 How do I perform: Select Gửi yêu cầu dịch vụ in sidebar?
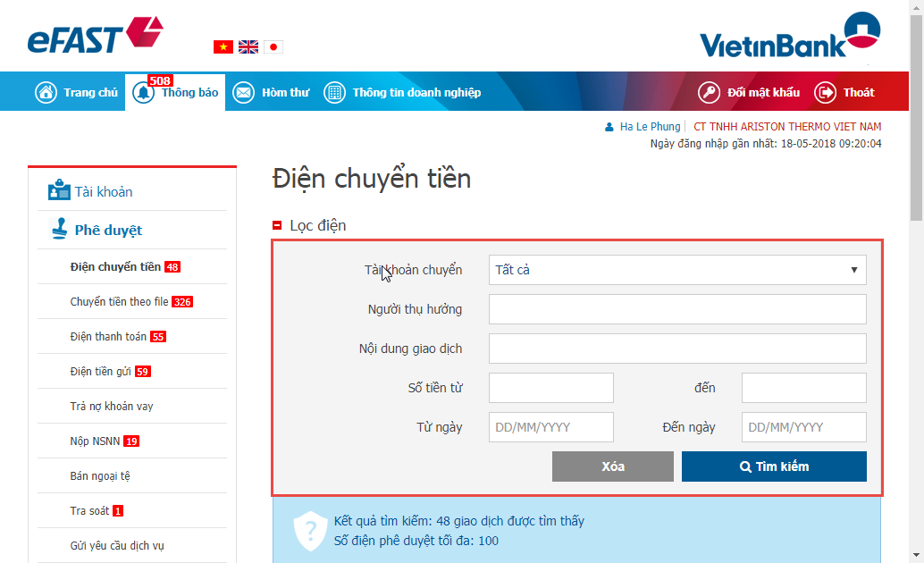[x=117, y=545]
